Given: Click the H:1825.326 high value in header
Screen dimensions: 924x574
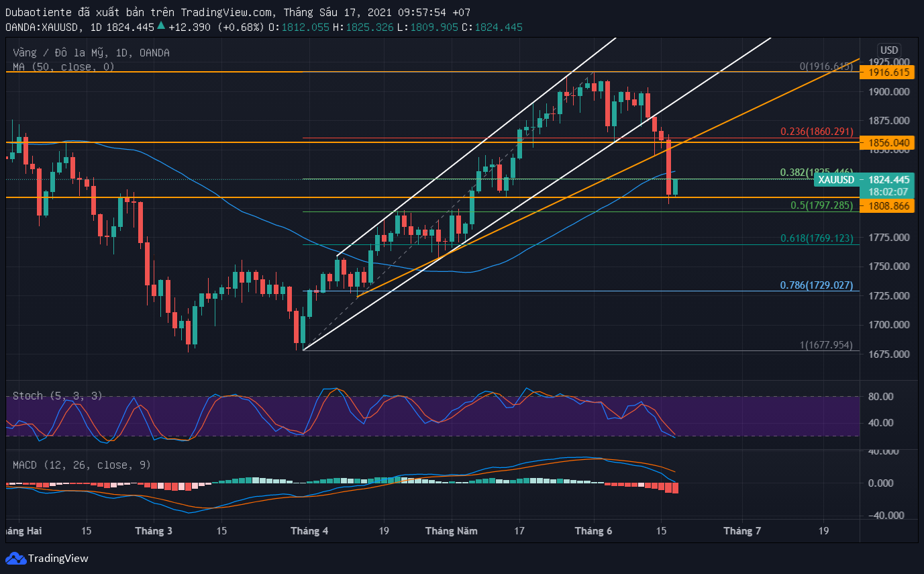Looking at the screenshot, I should [x=363, y=28].
